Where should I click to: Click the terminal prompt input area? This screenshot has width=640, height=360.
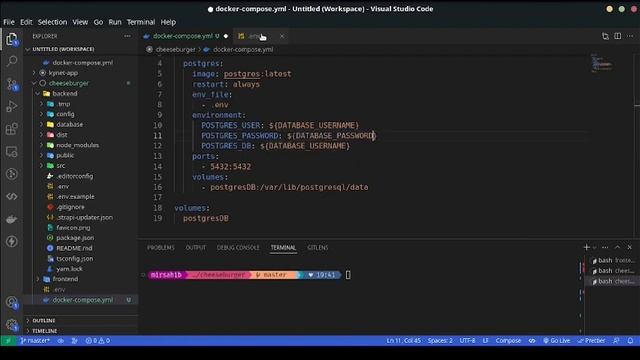pyautogui.click(x=348, y=275)
